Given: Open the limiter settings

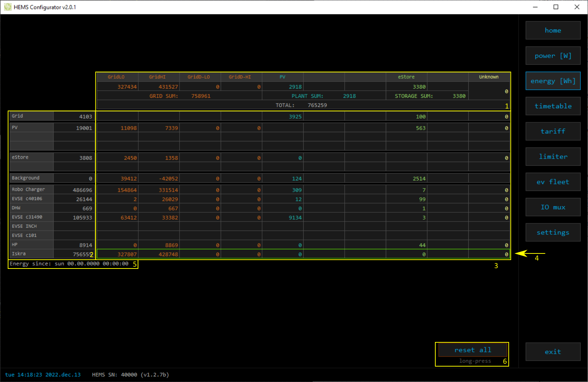Looking at the screenshot, I should 553,157.
